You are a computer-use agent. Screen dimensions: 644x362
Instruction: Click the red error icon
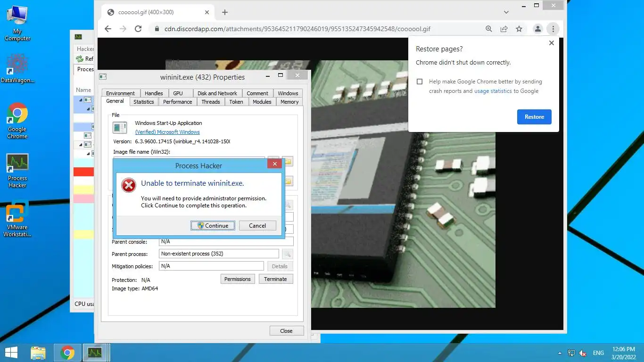pyautogui.click(x=129, y=185)
